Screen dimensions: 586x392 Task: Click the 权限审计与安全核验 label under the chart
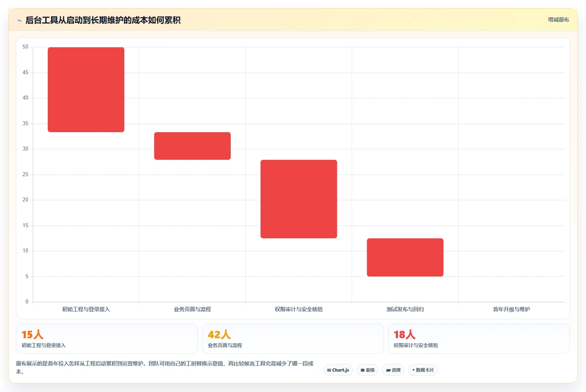pos(299,309)
